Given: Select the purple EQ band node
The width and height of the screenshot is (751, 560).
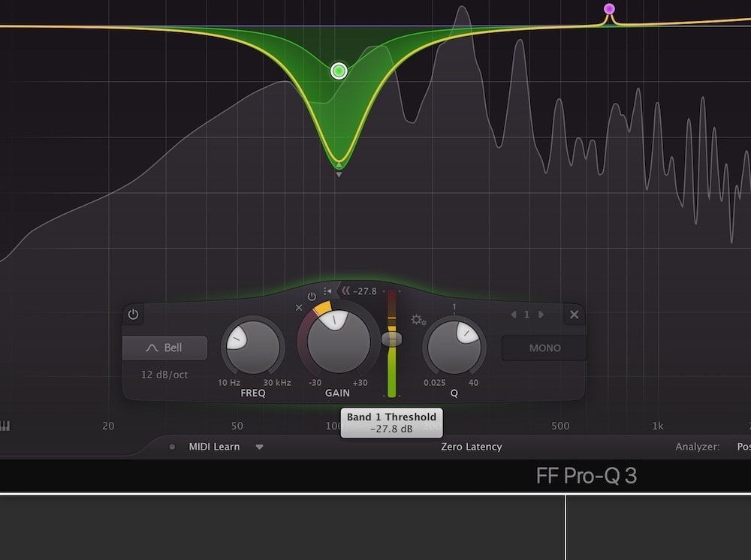Looking at the screenshot, I should pos(609,8).
